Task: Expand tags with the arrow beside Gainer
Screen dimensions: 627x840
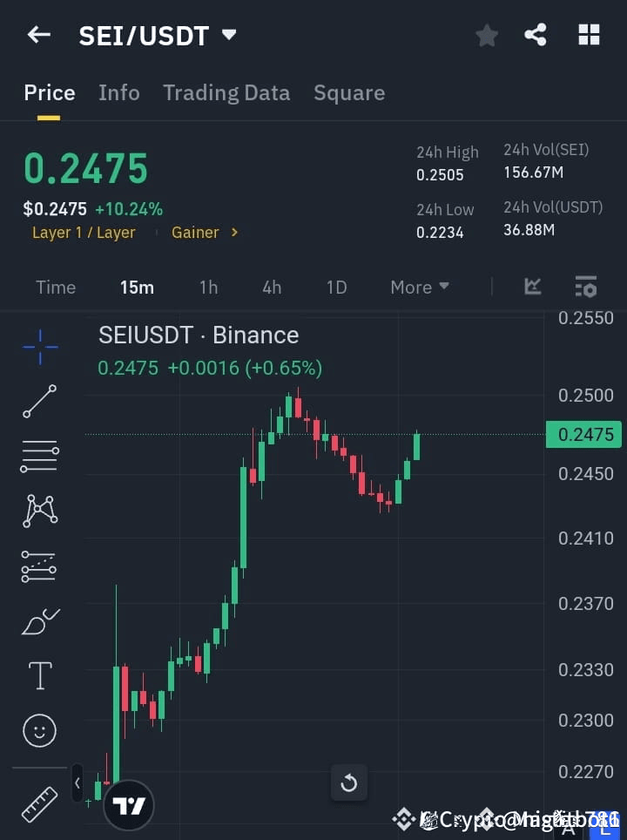Action: click(x=234, y=233)
